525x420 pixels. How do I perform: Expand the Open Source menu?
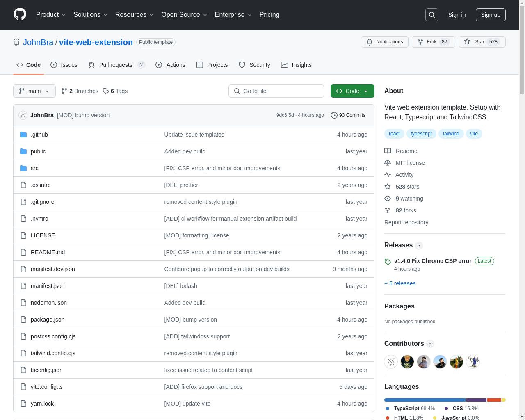(x=185, y=15)
